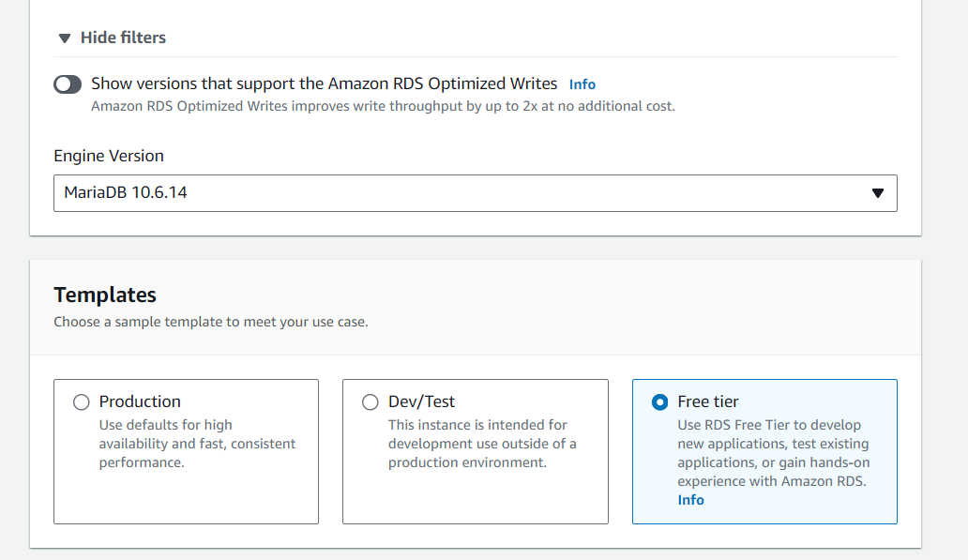
Task: Collapse filters using the triangle icon
Action: point(64,38)
